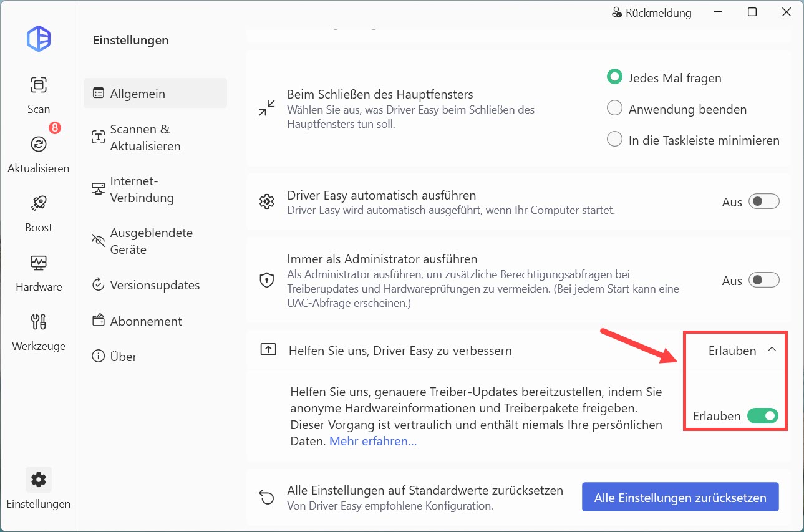The image size is (804, 532).
Task: Click the Rückmeldung feedback icon
Action: (617, 12)
